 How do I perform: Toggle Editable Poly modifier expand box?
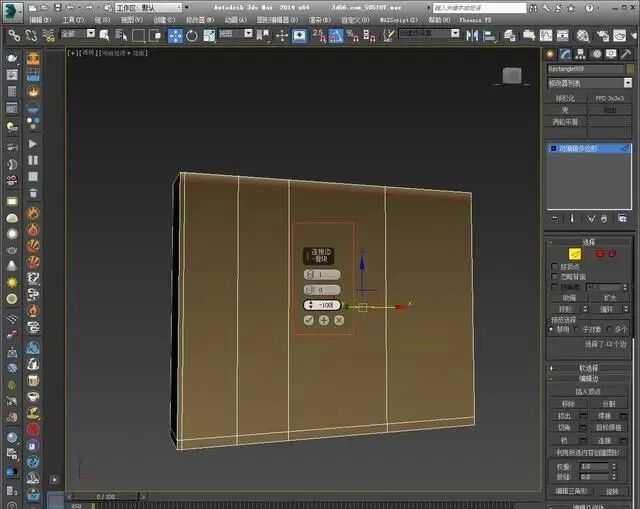(553, 149)
